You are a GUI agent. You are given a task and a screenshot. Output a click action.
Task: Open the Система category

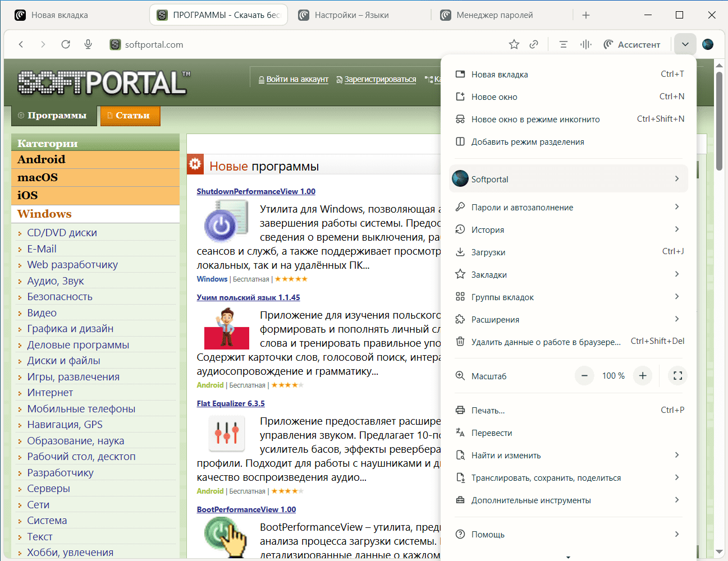[x=47, y=521]
